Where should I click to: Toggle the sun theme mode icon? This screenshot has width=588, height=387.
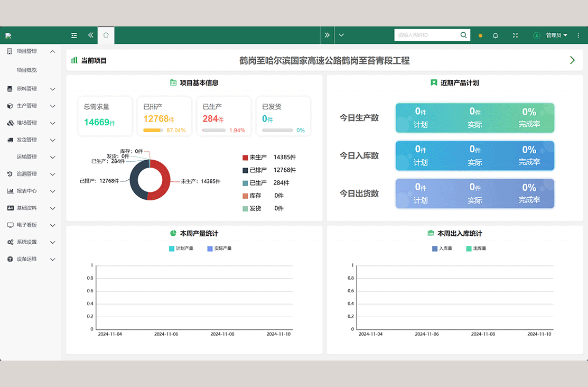pos(480,35)
